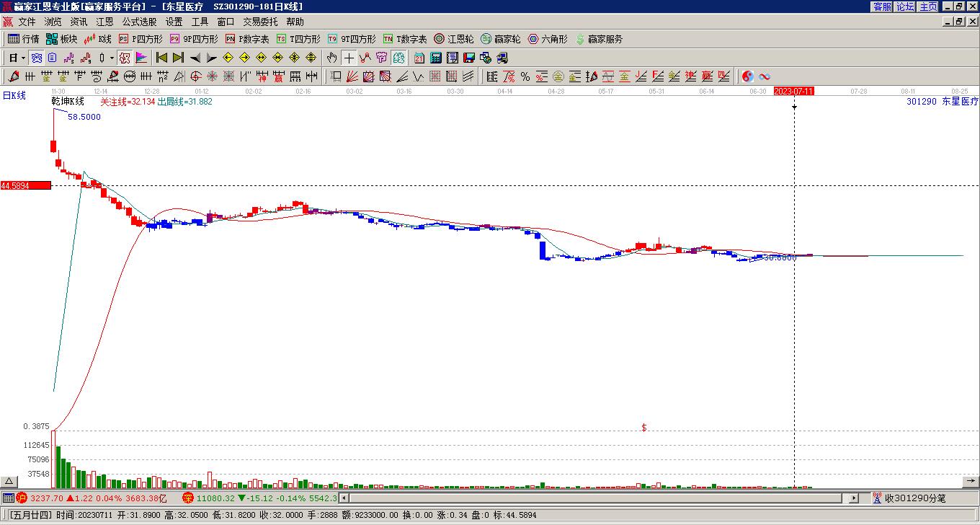
Task: Step chart right with black arrow
Action: tap(211, 58)
